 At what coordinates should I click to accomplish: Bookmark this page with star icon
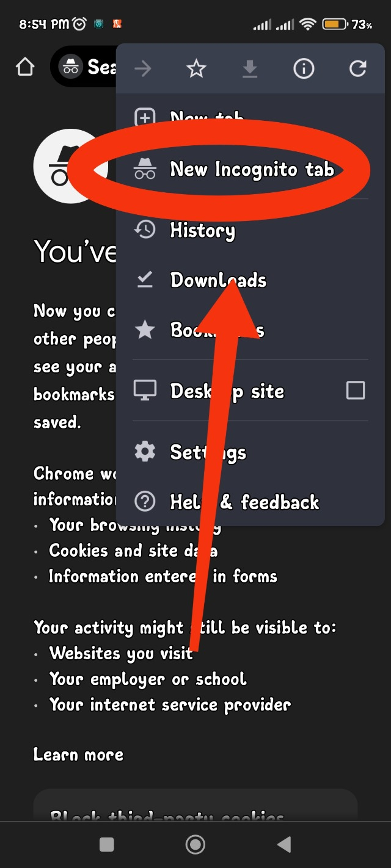point(196,68)
